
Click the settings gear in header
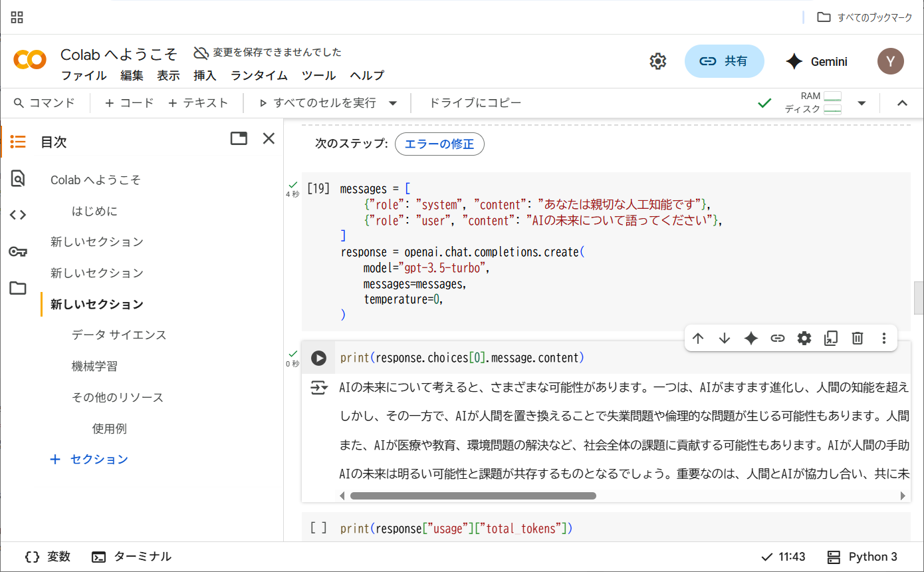657,62
